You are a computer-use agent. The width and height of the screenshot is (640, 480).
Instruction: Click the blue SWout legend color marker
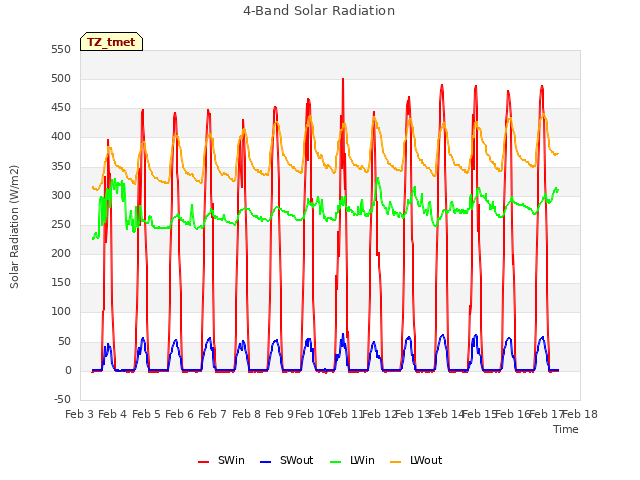(265, 462)
